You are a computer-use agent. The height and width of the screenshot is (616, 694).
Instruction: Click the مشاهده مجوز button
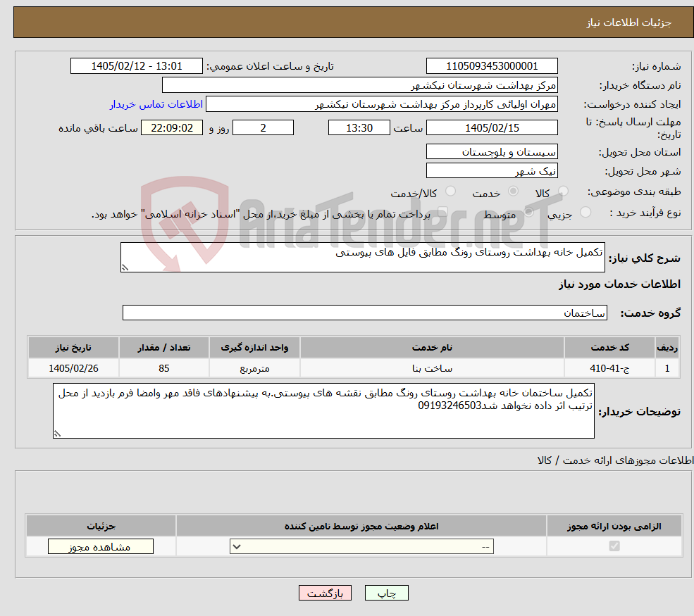coord(101,546)
